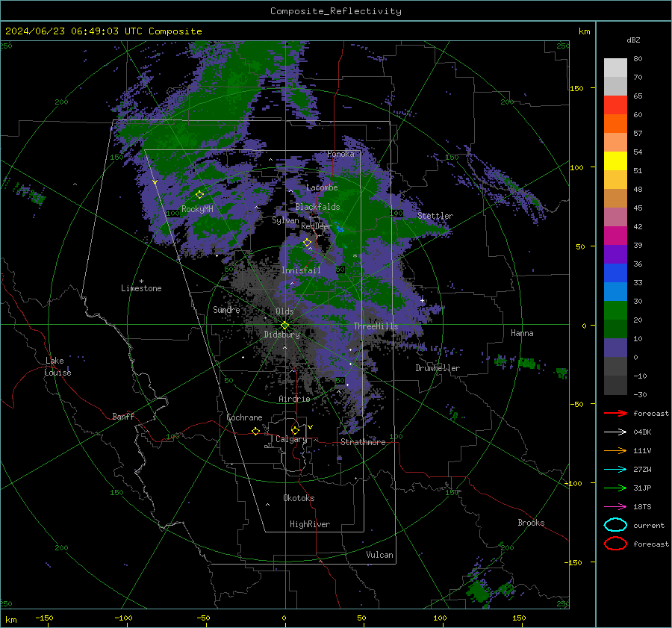The image size is (672, 628).
Task: Click the yellow diamond marker below Cochrane
Action: (x=256, y=432)
